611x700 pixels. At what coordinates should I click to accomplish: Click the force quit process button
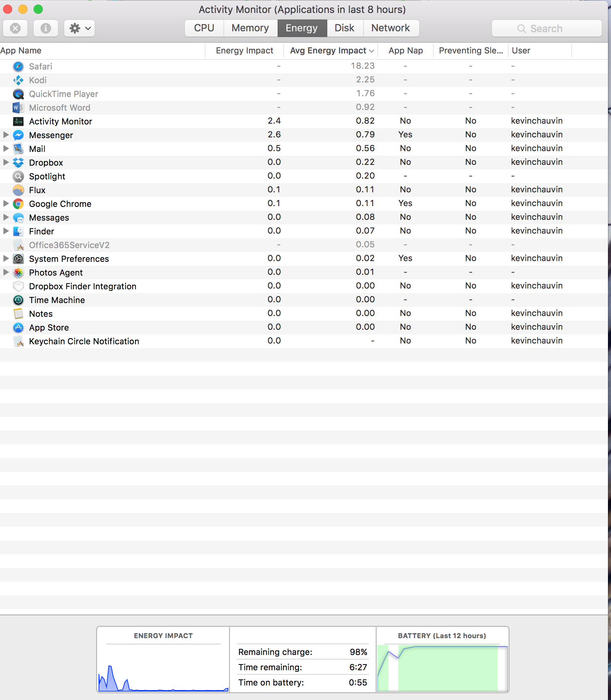coord(15,28)
